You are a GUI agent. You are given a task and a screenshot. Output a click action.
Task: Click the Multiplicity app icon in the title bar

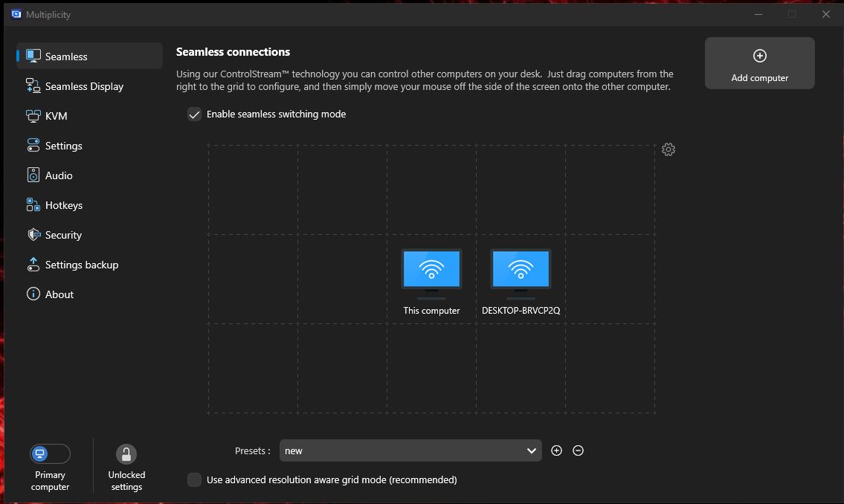(16, 14)
